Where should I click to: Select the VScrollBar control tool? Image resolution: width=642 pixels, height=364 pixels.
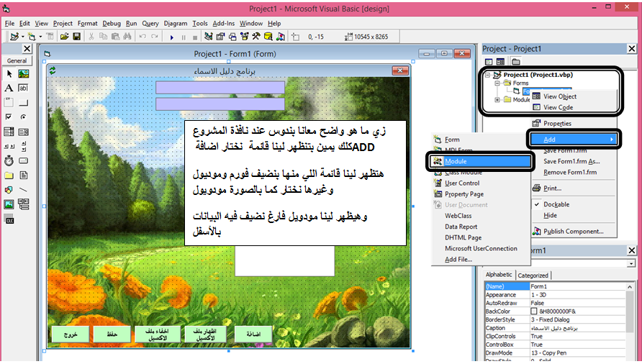click(x=24, y=146)
